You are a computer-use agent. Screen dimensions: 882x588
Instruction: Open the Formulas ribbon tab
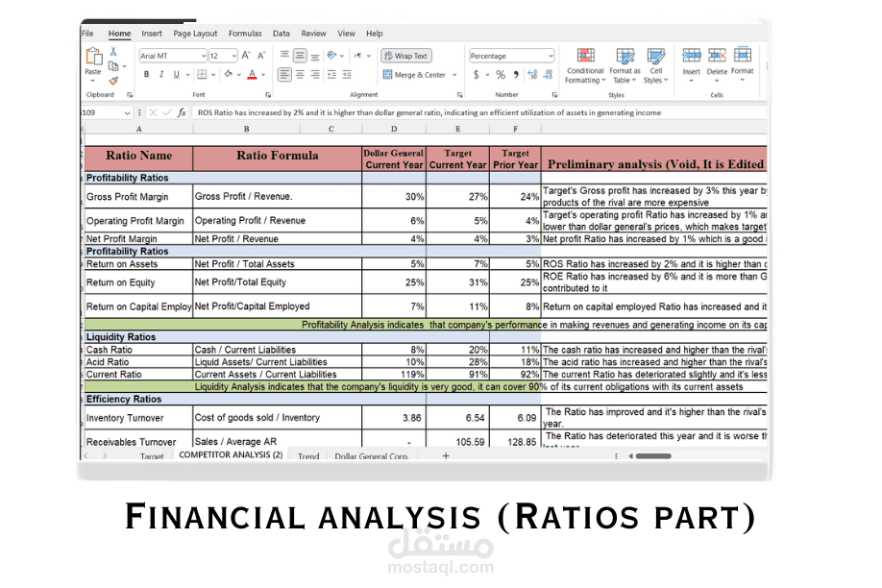point(245,34)
